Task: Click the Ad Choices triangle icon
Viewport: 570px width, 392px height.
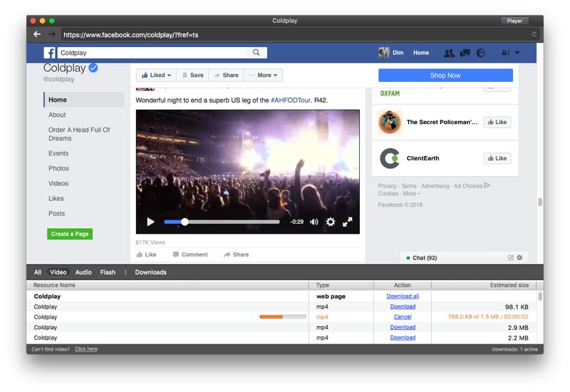Action: 487,185
